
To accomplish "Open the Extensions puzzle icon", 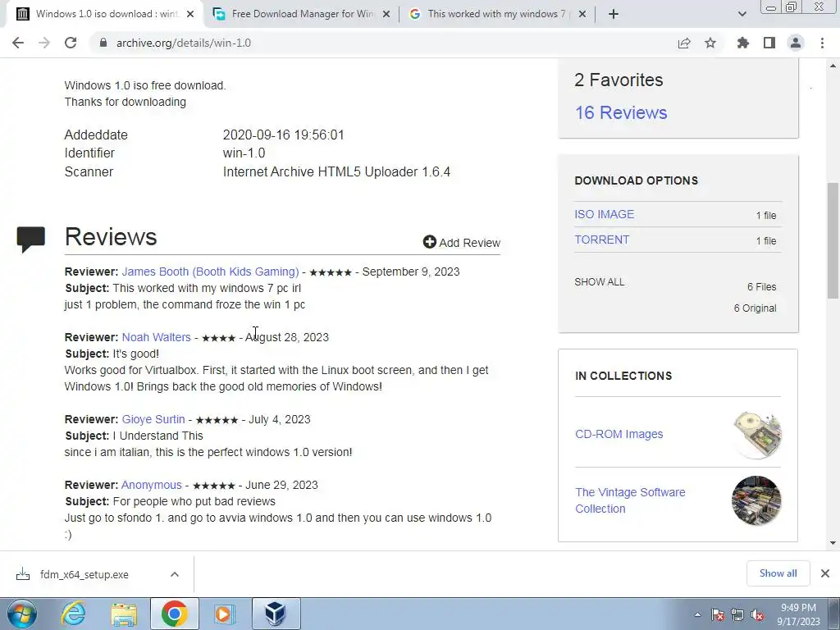I will coord(743,43).
